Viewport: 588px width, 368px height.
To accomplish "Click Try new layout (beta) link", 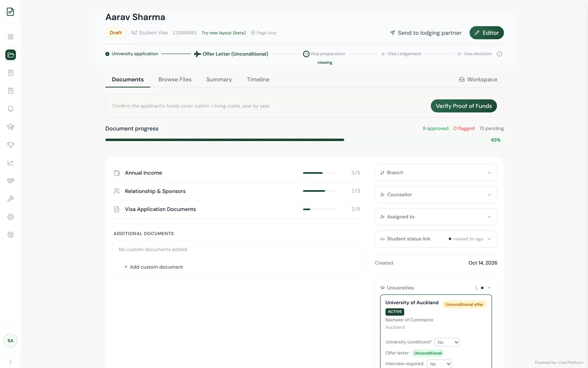I will point(224,33).
